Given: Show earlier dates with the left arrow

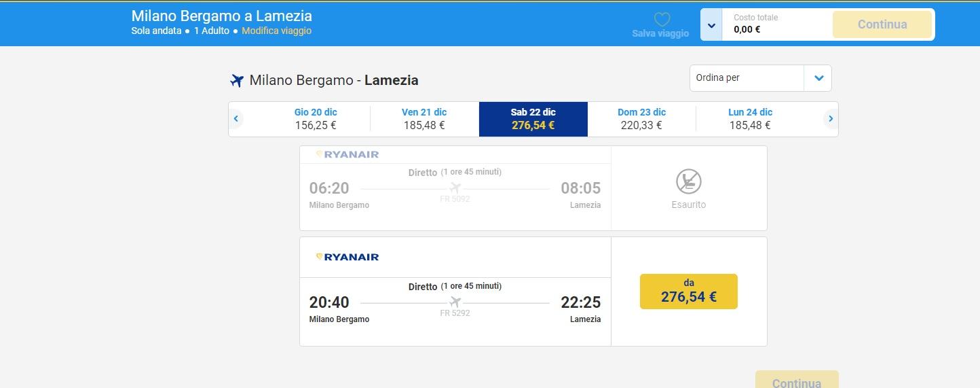Looking at the screenshot, I should [236, 119].
